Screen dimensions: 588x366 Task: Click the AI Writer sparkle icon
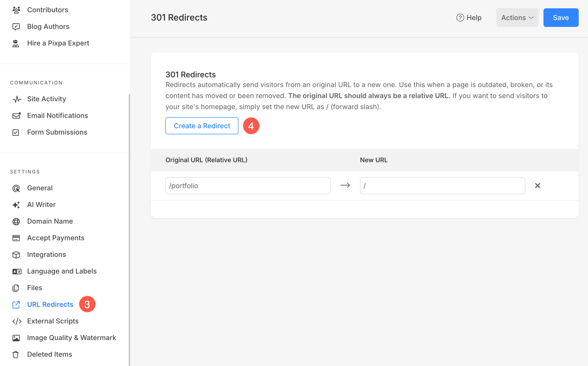(x=16, y=205)
